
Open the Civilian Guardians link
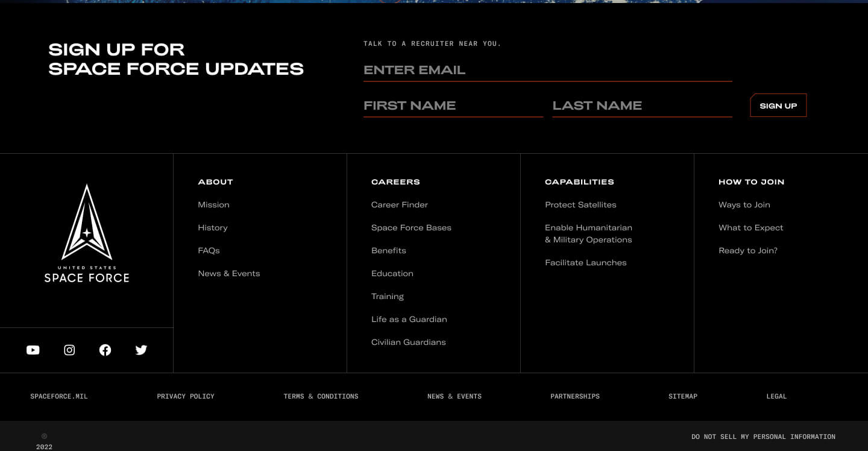(409, 342)
